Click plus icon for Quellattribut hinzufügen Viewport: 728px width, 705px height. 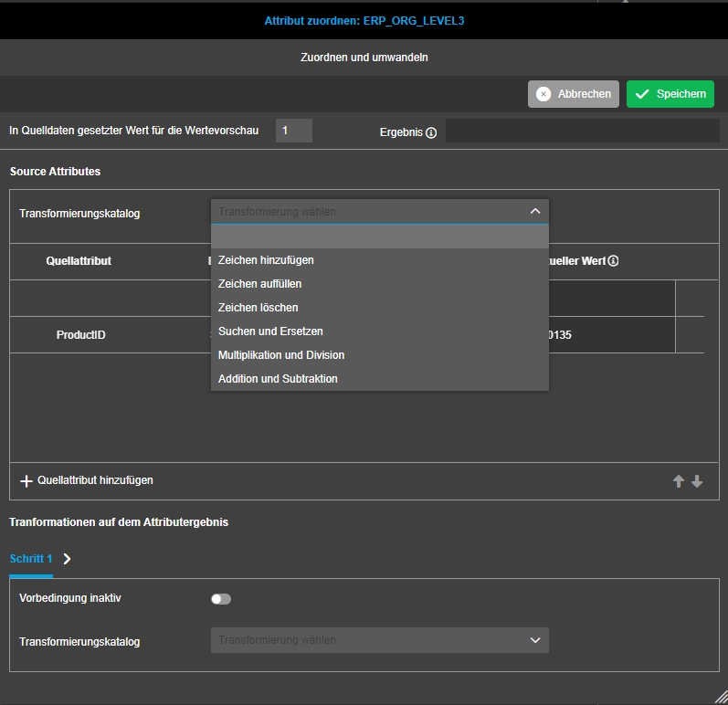click(x=26, y=480)
